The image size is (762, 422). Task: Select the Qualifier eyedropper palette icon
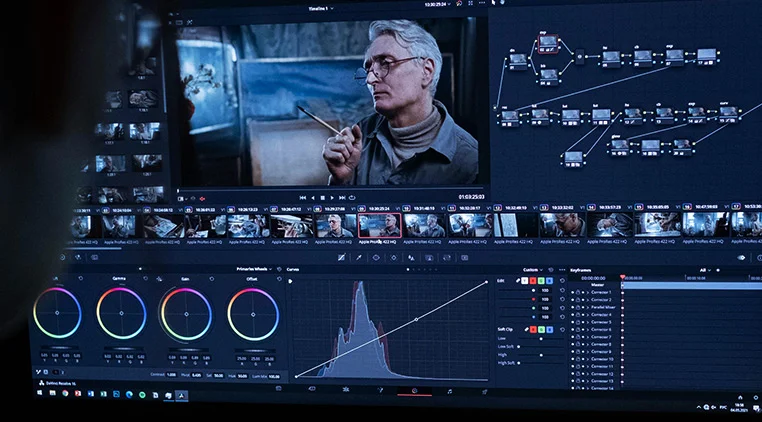pyautogui.click(x=359, y=257)
